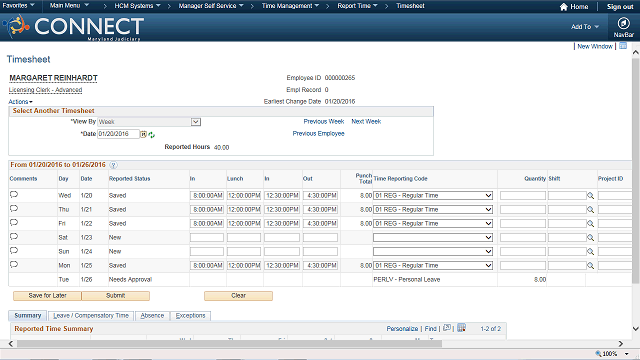640x360 pixels.
Task: Click the Shift lookup magnifier on Thu row
Action: click(590, 210)
